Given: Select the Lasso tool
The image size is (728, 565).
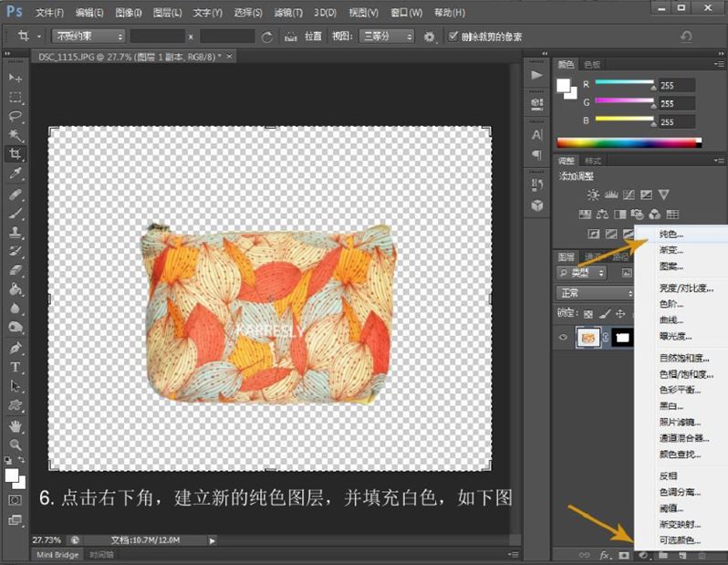Looking at the screenshot, I should [x=16, y=116].
